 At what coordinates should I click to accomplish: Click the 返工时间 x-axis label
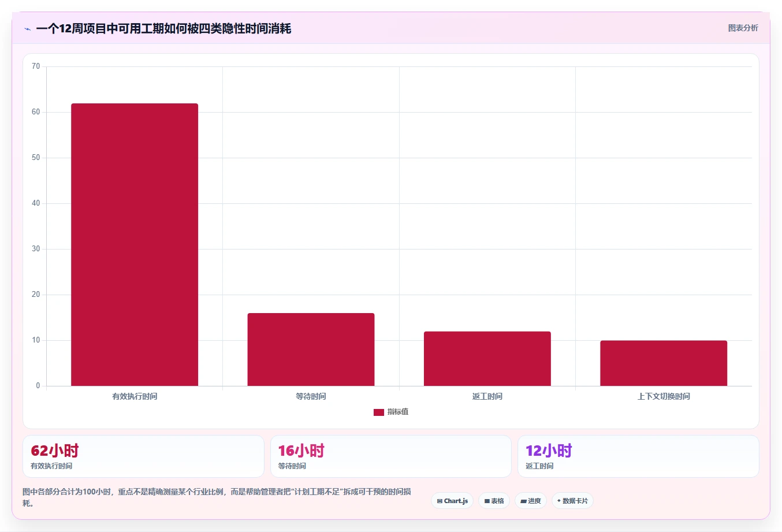click(x=487, y=396)
